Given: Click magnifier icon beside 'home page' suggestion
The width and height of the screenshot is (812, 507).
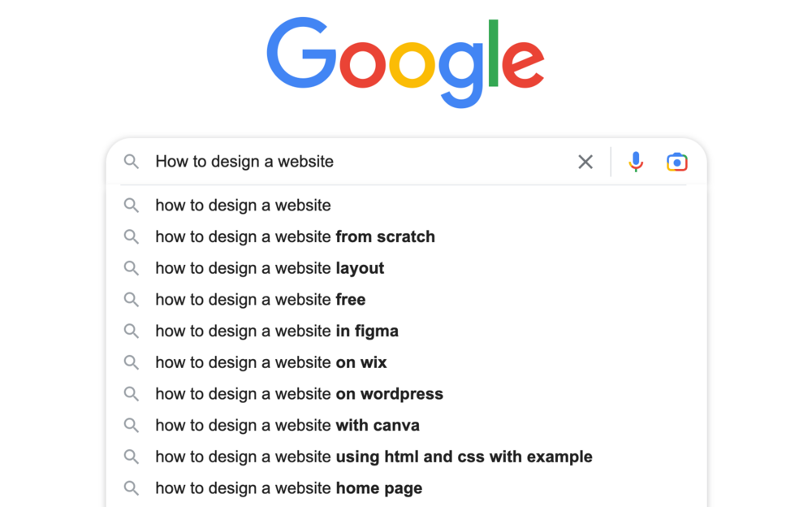Looking at the screenshot, I should click(132, 488).
